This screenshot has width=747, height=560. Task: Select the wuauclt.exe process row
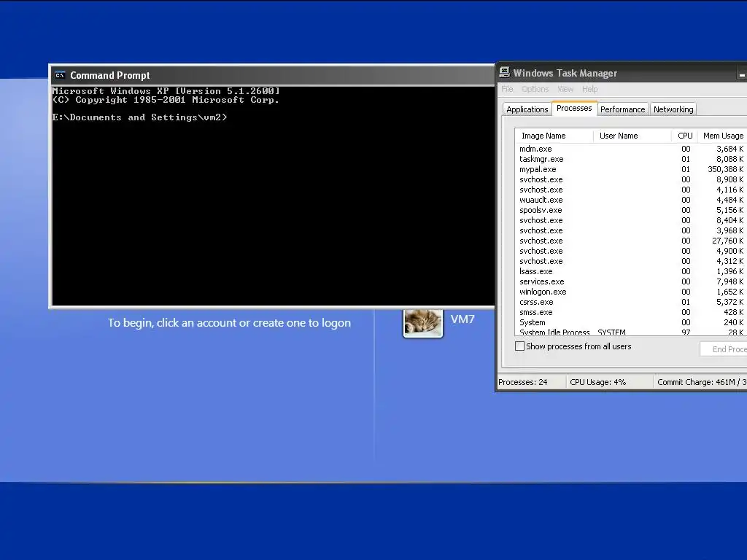pos(631,200)
